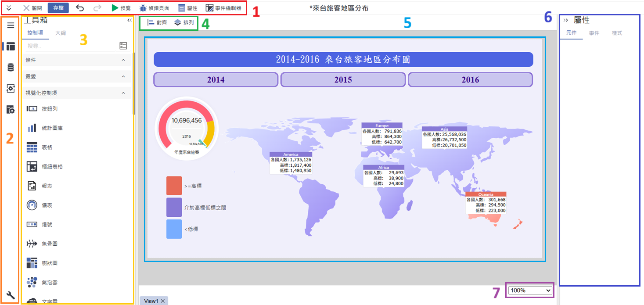Collapse the properties panel double arrow
The width and height of the screenshot is (644, 305).
click(566, 20)
